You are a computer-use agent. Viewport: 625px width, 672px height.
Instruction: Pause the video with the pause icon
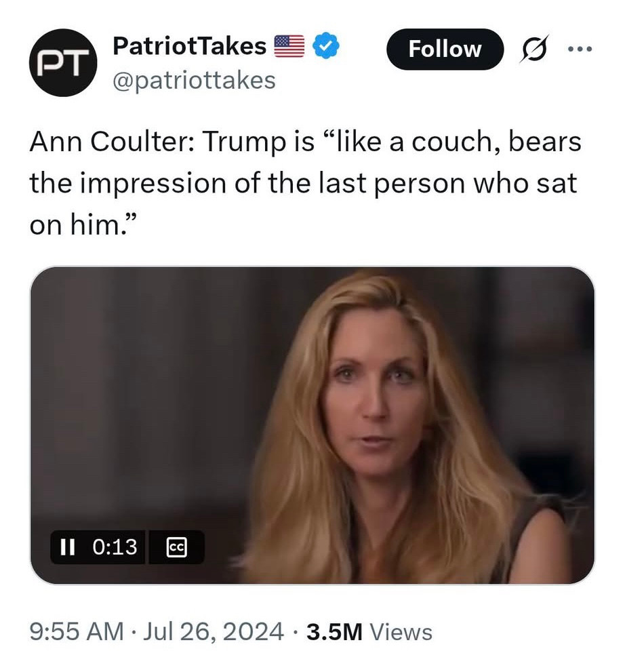point(68,547)
